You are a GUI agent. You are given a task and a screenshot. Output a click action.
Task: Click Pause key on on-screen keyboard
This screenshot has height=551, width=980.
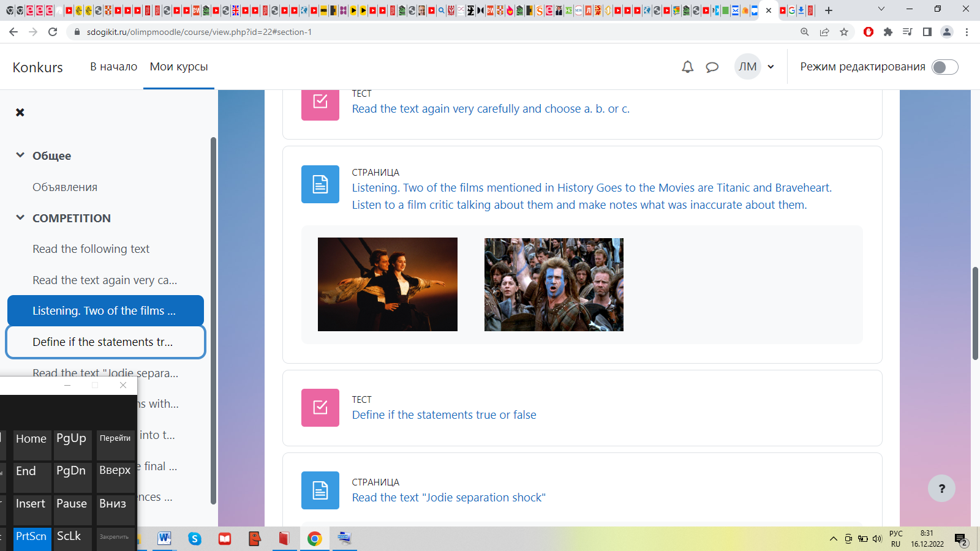point(72,510)
